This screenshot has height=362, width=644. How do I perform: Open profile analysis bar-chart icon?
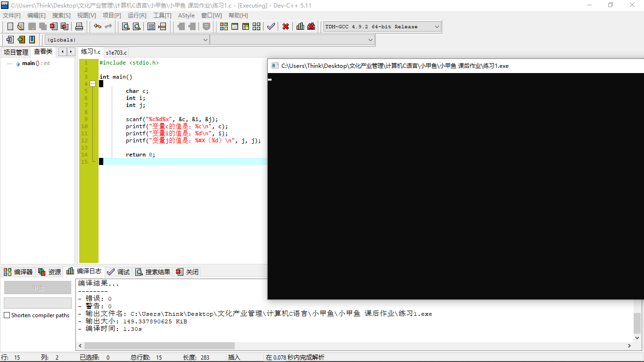pyautogui.click(x=300, y=26)
